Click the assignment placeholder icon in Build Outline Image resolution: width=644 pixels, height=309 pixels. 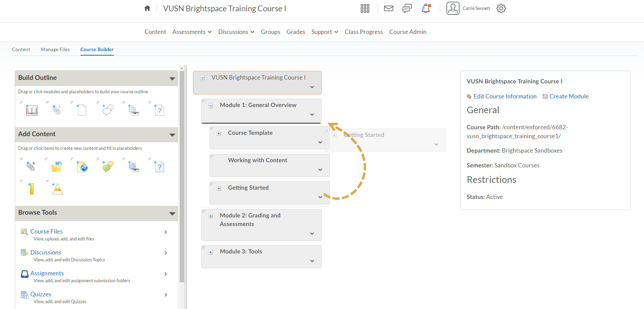tap(134, 110)
